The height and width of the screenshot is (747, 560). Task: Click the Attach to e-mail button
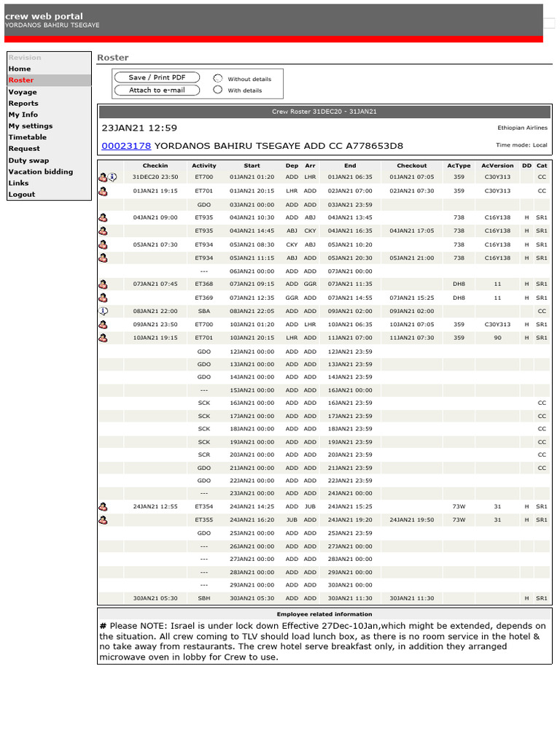[x=157, y=90]
